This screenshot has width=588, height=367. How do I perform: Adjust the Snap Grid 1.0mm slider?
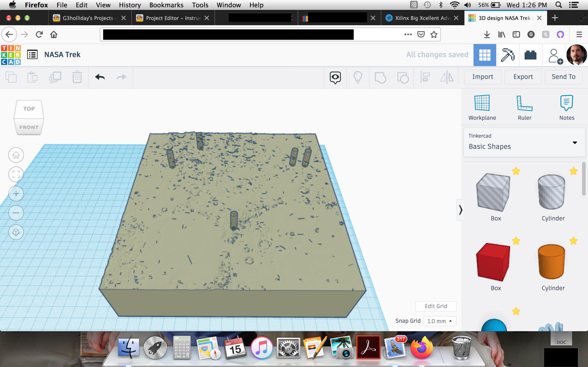pos(438,321)
